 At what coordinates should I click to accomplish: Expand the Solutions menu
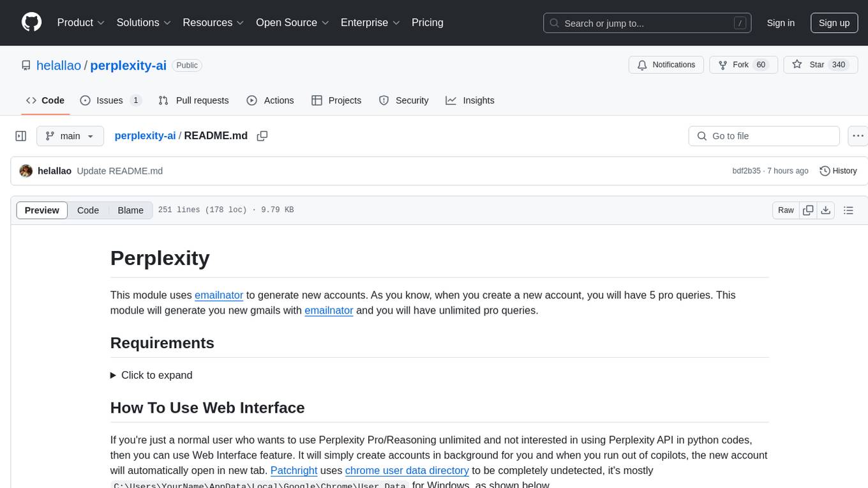[x=144, y=22]
